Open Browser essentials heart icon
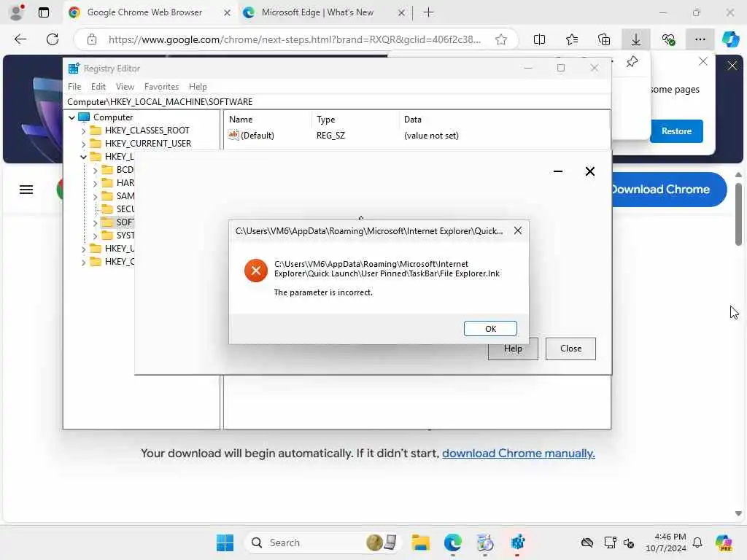The width and height of the screenshot is (747, 560). [668, 39]
